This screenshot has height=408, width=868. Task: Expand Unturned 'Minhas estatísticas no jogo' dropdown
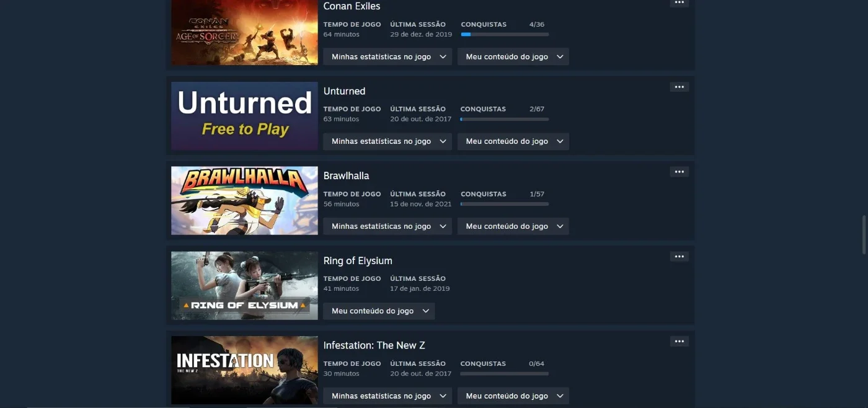pyautogui.click(x=387, y=141)
